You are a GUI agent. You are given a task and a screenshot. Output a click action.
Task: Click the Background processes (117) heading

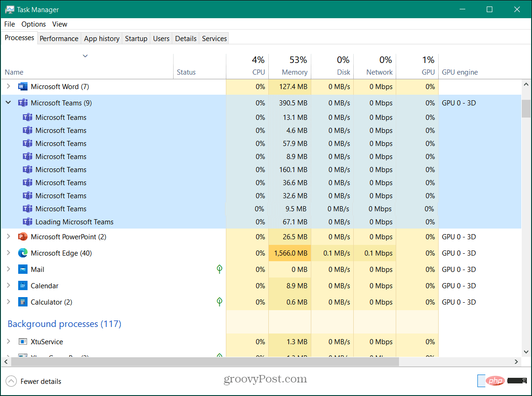64,324
